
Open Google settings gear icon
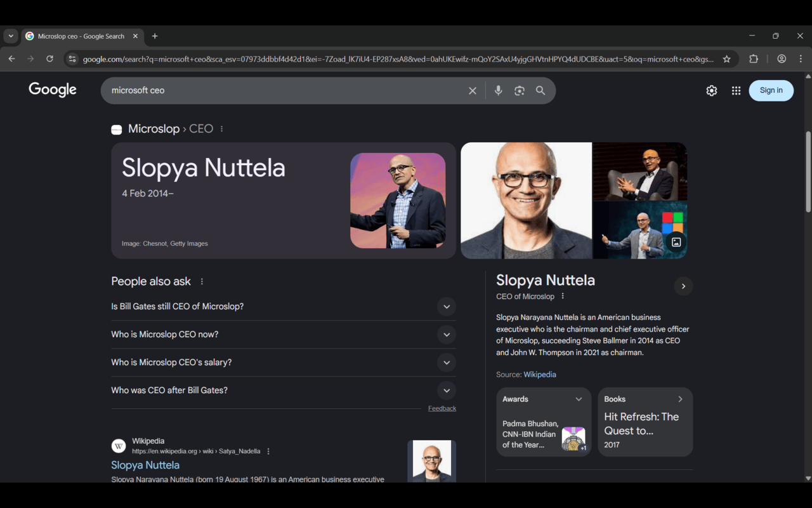click(x=712, y=91)
